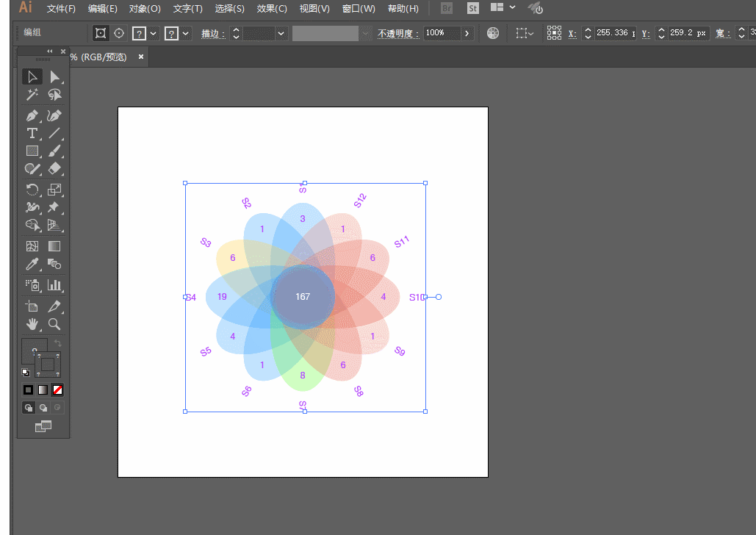Select the Curvature tool
This screenshot has height=535, width=756.
pyautogui.click(x=54, y=116)
